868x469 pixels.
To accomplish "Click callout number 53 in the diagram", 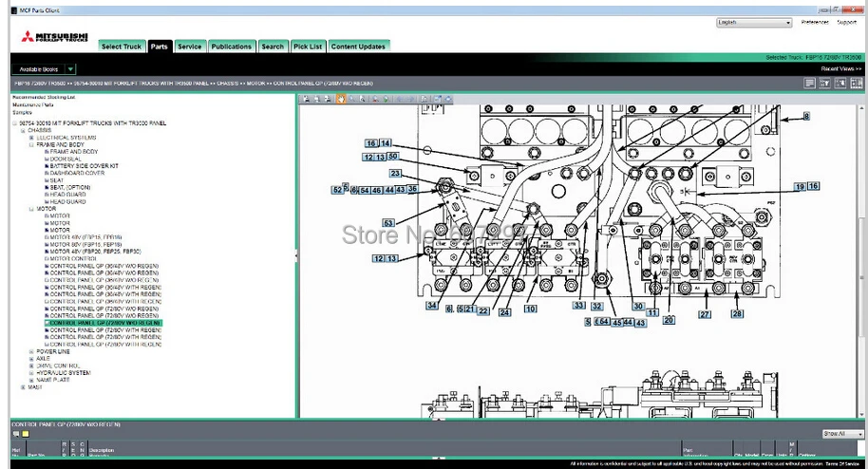I will 388,223.
